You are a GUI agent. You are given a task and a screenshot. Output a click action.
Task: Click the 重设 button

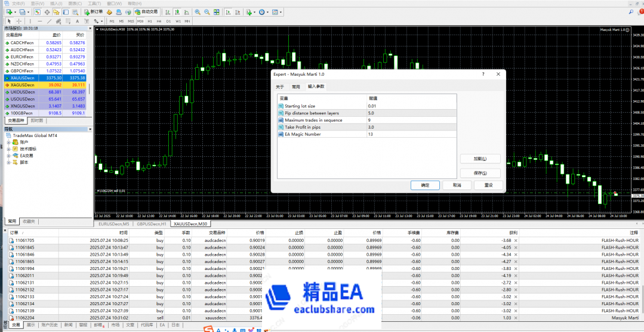pos(488,185)
